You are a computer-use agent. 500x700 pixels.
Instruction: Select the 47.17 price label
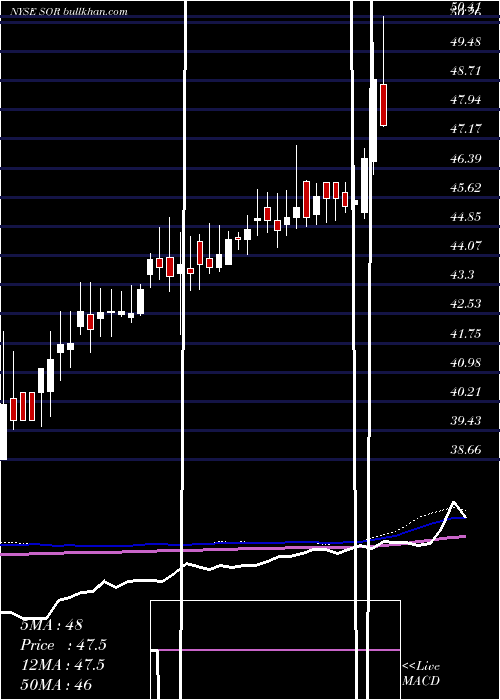466,129
